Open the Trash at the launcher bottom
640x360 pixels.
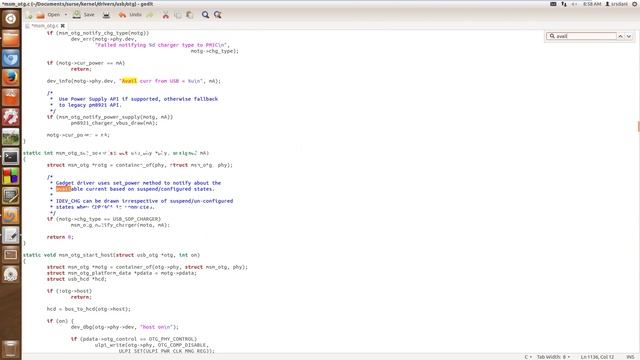click(11, 349)
